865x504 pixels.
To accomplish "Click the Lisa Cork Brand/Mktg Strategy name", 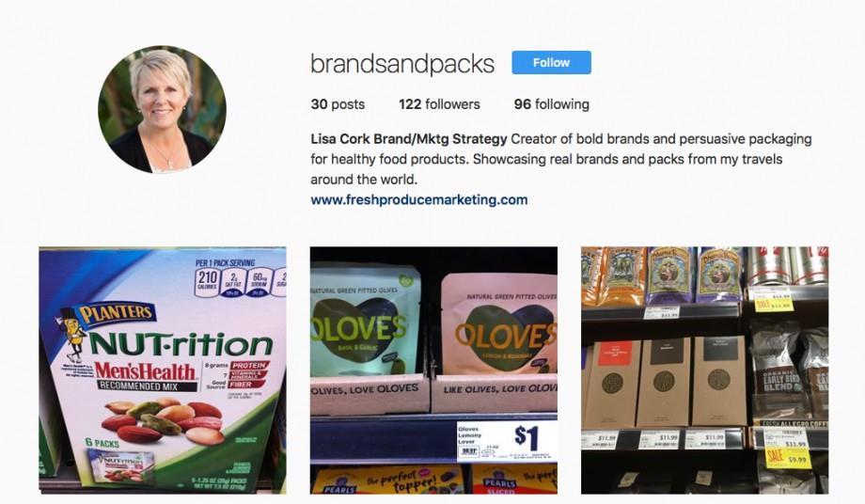I will 409,139.
